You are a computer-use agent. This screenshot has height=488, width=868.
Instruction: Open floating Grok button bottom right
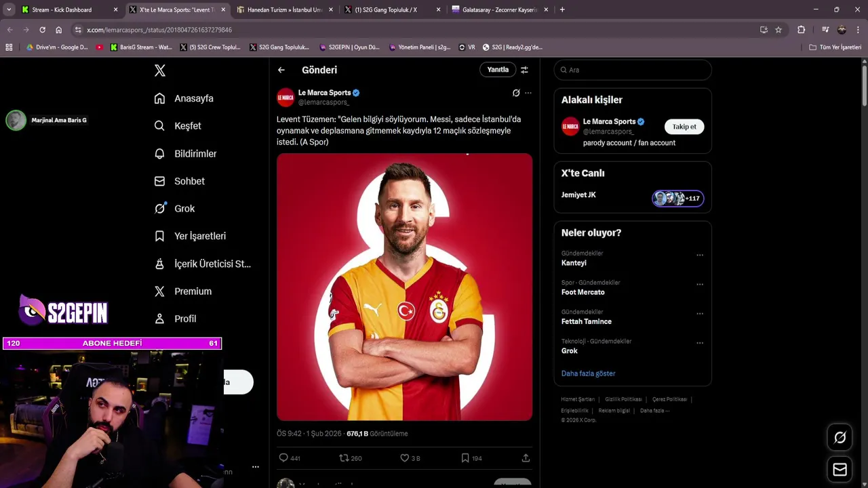click(840, 438)
